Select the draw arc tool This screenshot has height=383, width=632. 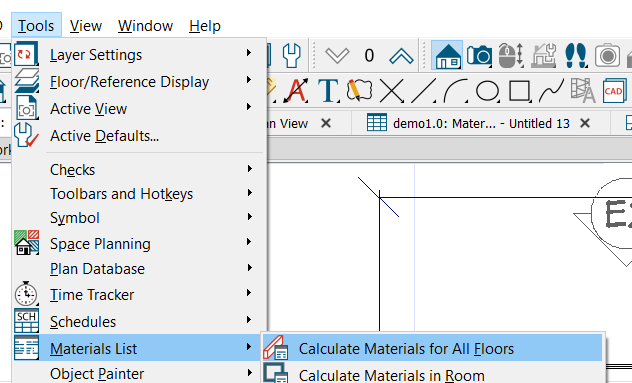(x=455, y=91)
